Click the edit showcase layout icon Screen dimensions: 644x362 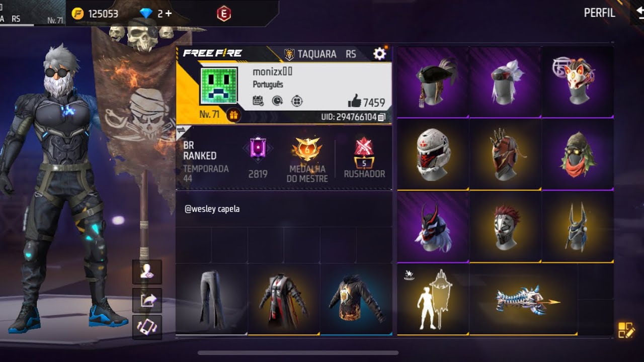pos(626,330)
